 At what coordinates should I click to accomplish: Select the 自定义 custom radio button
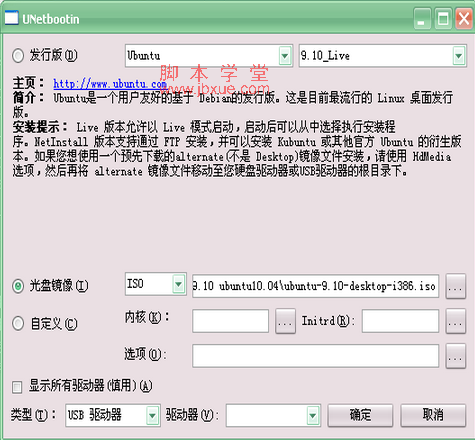pyautogui.click(x=18, y=323)
